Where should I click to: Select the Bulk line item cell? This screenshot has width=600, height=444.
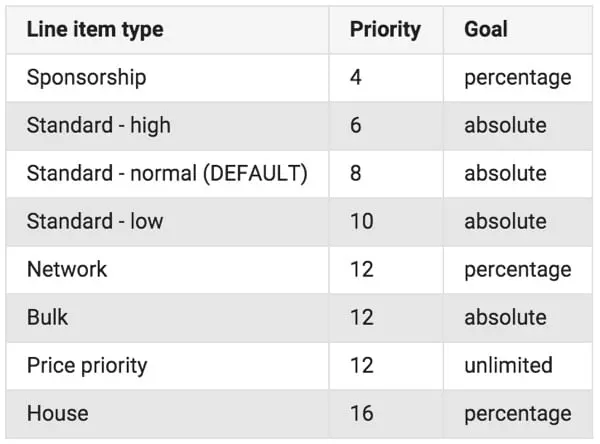pyautogui.click(x=49, y=317)
